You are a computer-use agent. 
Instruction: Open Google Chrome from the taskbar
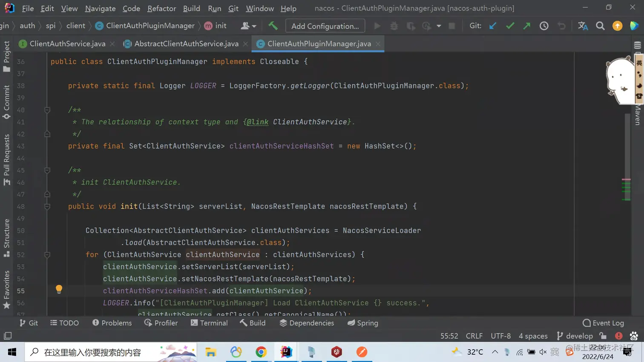261,352
